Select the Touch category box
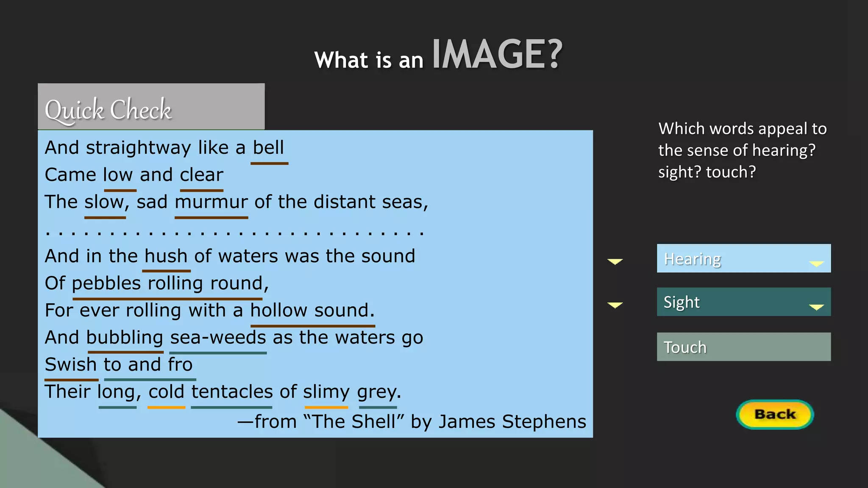 [x=743, y=347]
